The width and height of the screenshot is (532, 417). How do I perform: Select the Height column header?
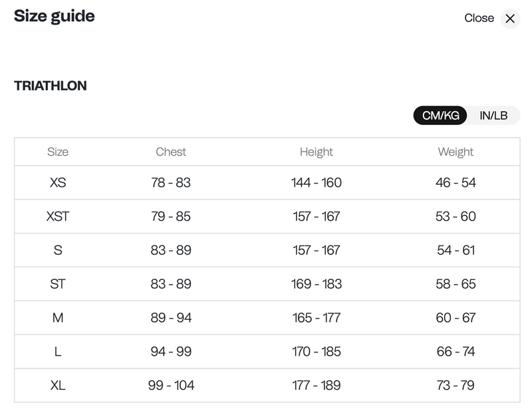point(317,152)
